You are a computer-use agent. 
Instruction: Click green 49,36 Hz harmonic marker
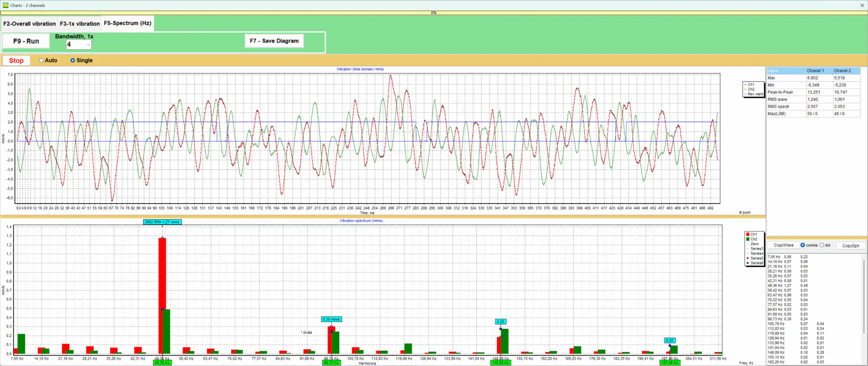(162, 363)
